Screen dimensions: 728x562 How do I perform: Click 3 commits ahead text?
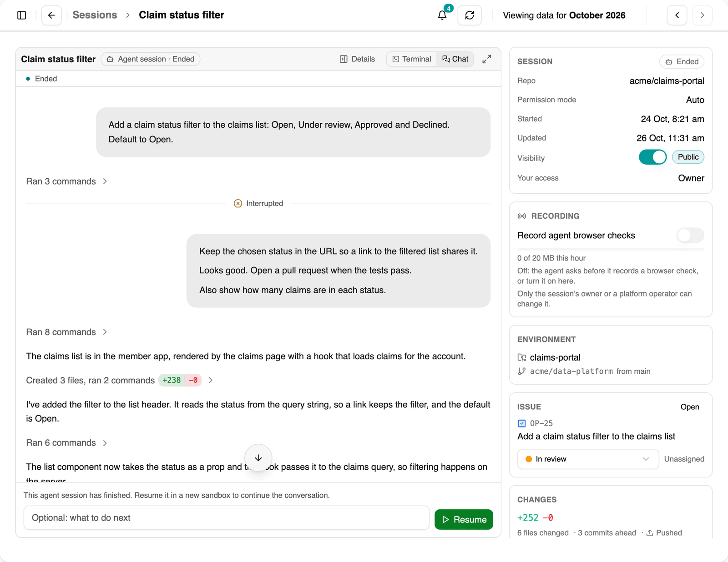pyautogui.click(x=607, y=533)
